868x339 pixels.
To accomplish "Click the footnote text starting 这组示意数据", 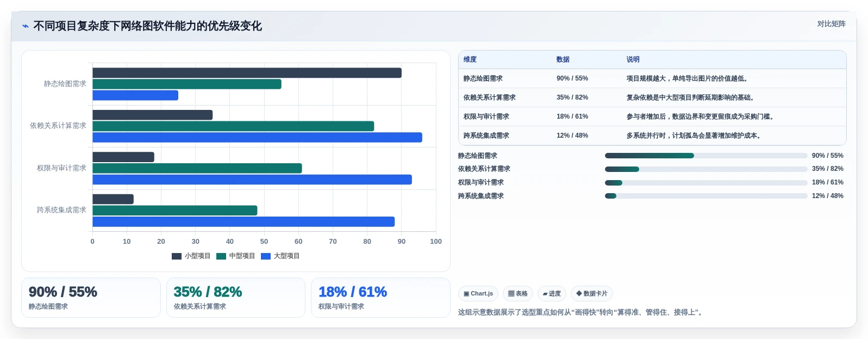I will tap(582, 312).
